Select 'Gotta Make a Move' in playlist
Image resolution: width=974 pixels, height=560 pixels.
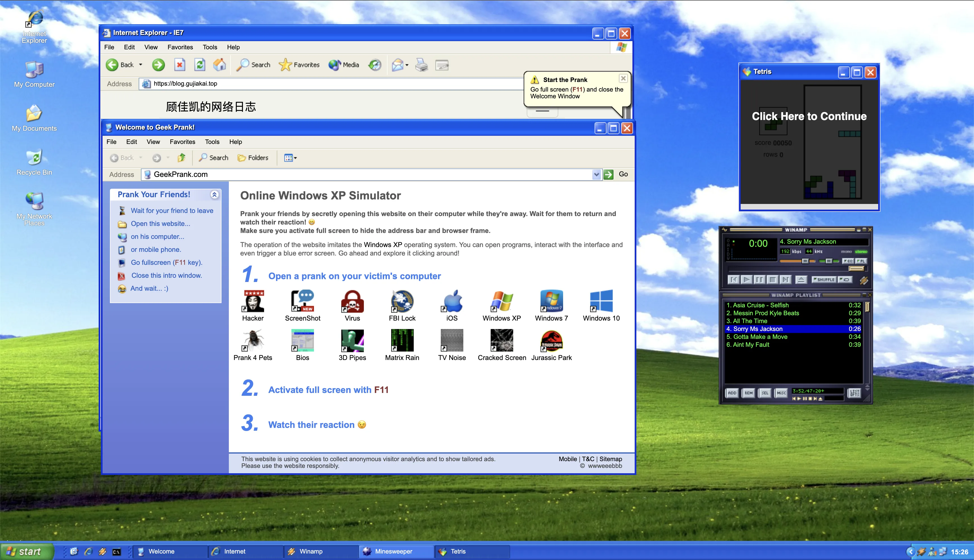point(793,337)
